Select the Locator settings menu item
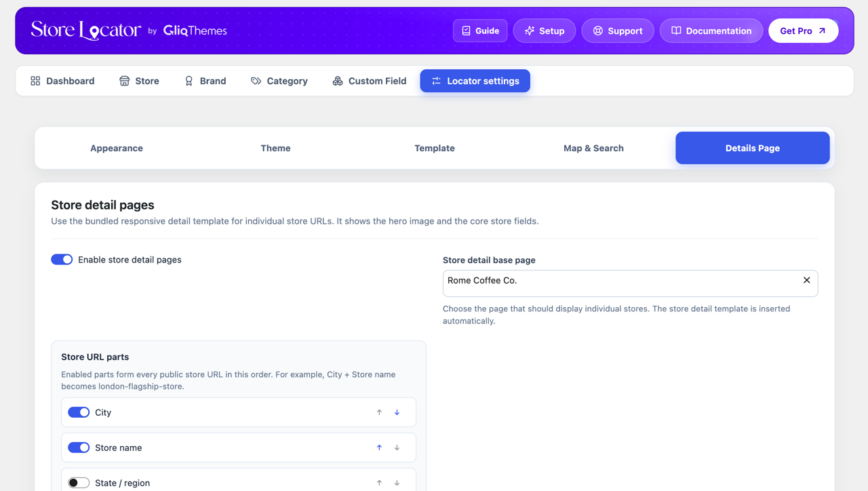This screenshot has width=868, height=491. (475, 81)
